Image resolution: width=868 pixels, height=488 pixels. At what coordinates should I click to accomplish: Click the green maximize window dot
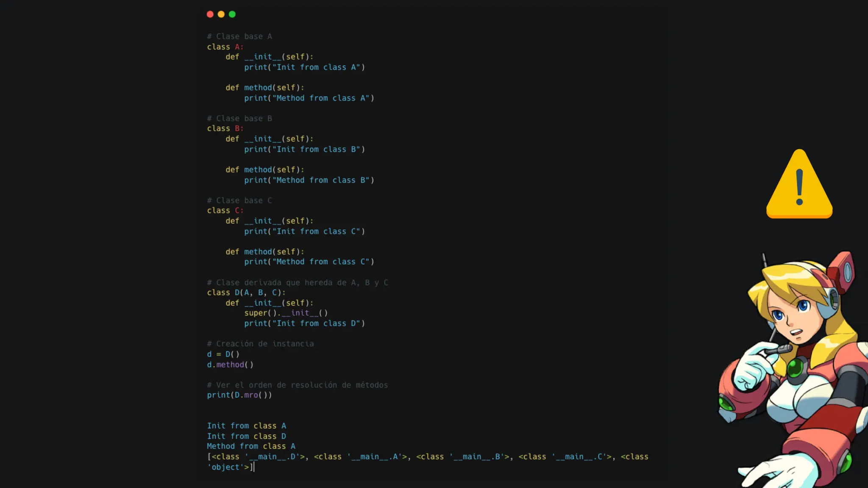point(232,14)
